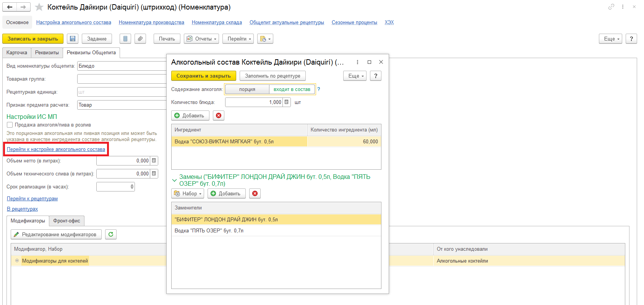Open the Фронт-офис tab

coord(67,221)
